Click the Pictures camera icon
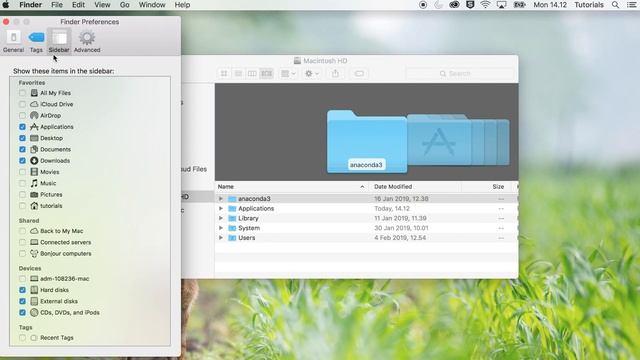 point(34,195)
